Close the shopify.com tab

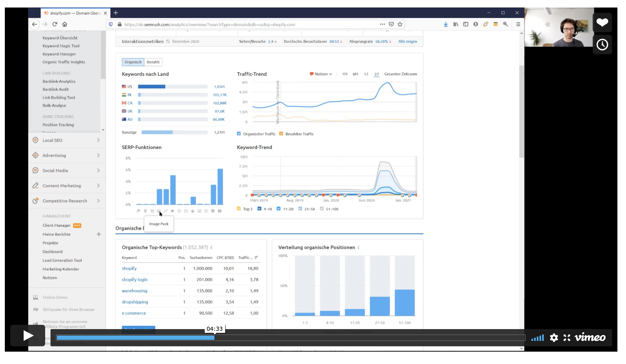coord(105,13)
